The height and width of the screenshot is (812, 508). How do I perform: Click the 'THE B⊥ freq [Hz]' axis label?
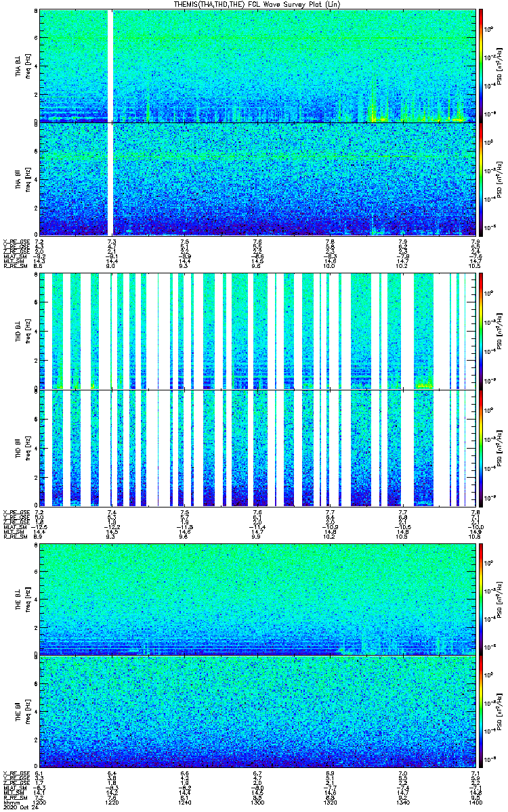click(x=23, y=599)
